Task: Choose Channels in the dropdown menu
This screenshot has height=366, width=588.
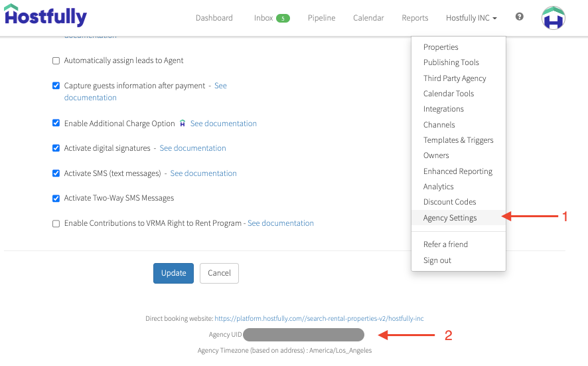Action: [439, 125]
